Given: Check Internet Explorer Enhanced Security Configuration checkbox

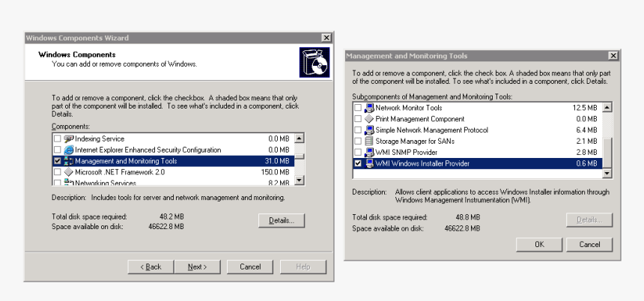Looking at the screenshot, I should tap(58, 150).
